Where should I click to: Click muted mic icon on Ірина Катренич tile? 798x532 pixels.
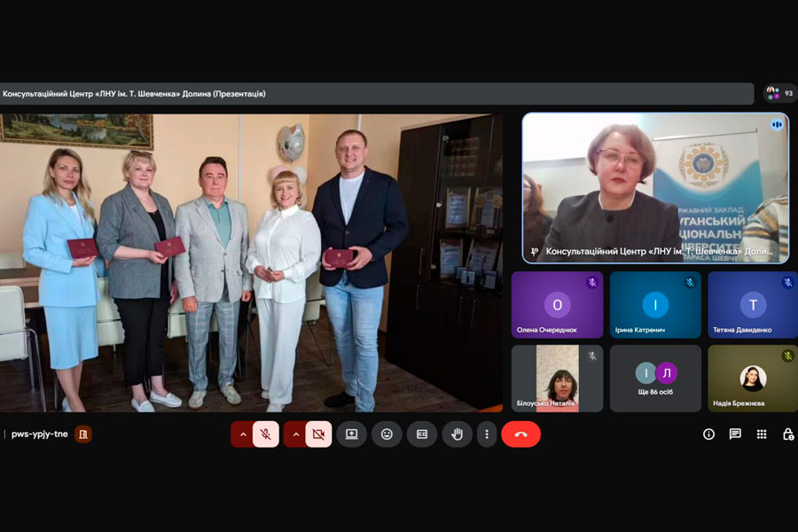click(690, 283)
